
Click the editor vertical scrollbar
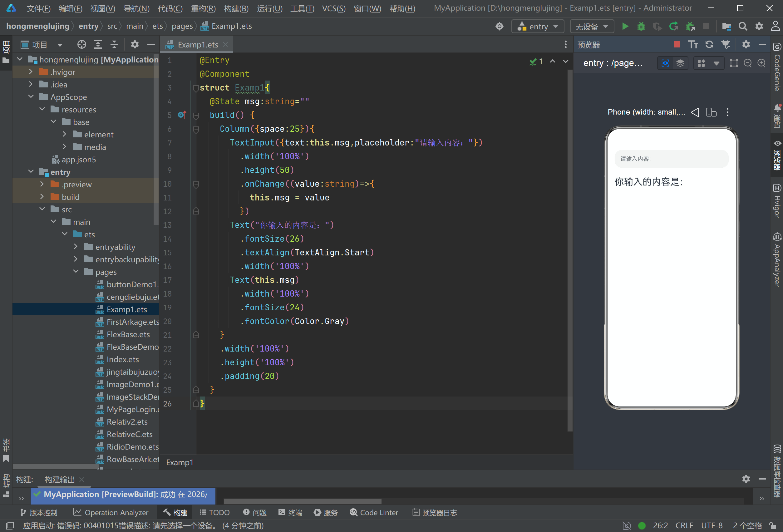coord(570,250)
